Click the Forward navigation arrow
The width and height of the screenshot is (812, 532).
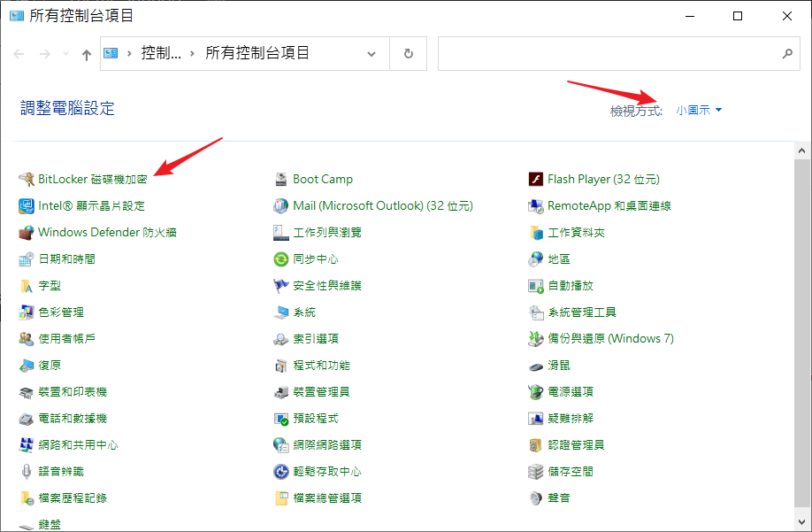pyautogui.click(x=45, y=53)
